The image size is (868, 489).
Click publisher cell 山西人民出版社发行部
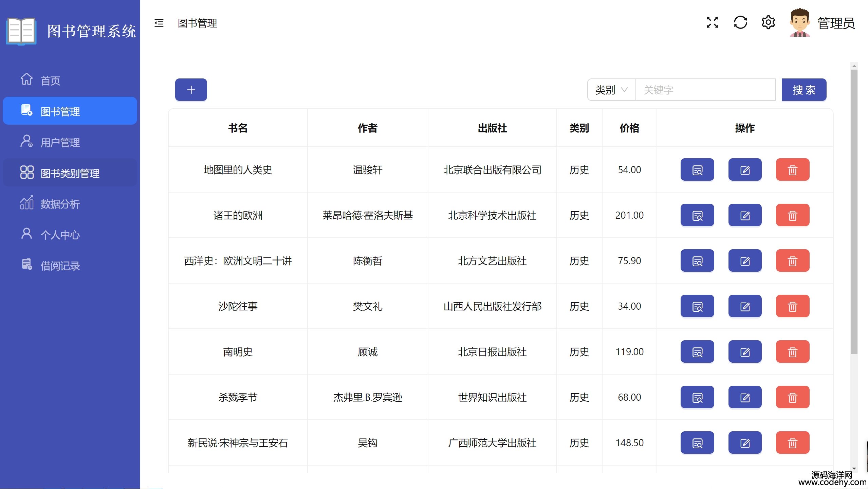[x=492, y=306]
